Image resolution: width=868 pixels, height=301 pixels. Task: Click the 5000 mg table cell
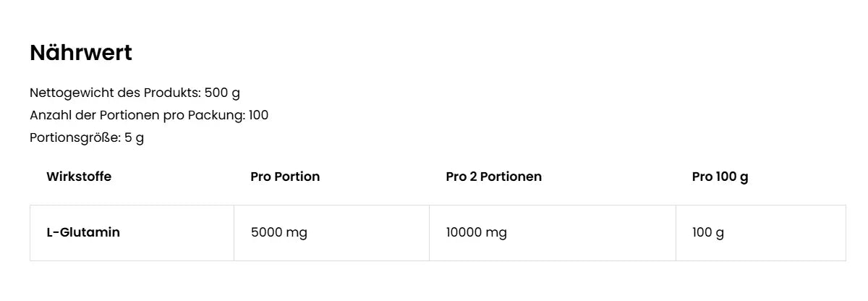[x=278, y=232]
